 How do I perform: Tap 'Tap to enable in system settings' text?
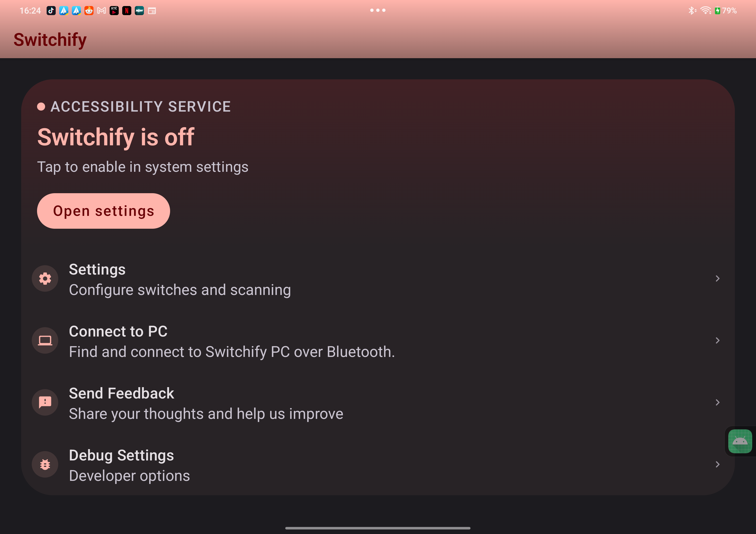[143, 167]
